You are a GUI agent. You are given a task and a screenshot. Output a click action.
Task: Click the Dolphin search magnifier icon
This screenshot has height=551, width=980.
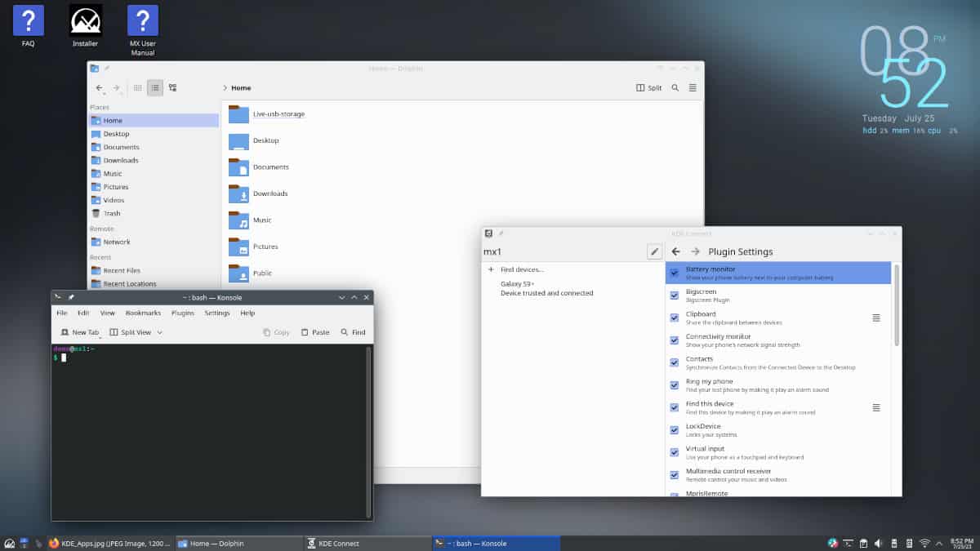coord(675,87)
